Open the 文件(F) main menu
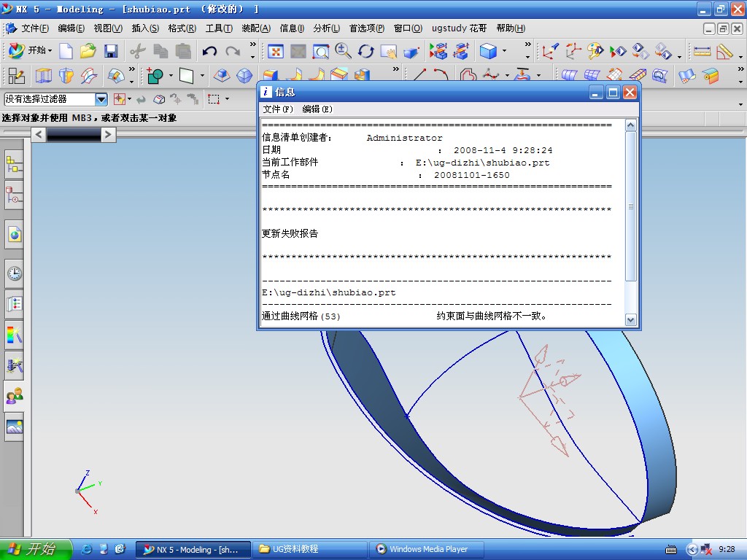The image size is (747, 560). pyautogui.click(x=35, y=28)
